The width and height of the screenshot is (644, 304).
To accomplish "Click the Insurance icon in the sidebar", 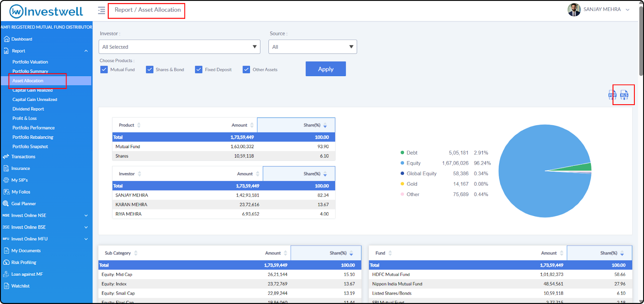I will pyautogui.click(x=6, y=168).
